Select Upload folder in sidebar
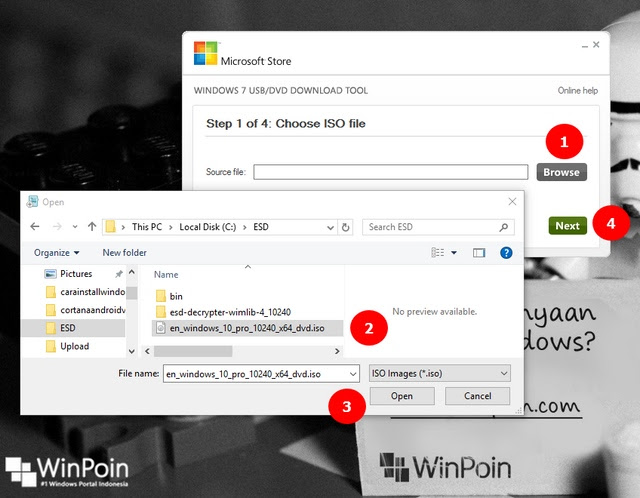 pyautogui.click(x=67, y=346)
